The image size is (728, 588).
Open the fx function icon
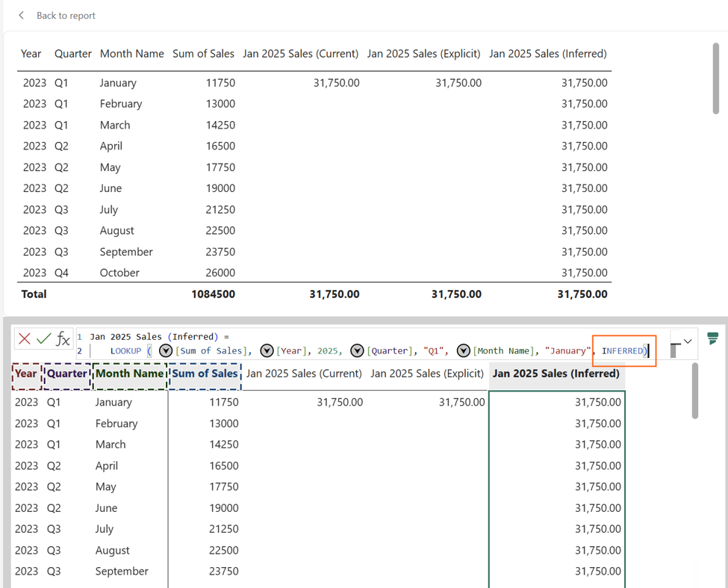click(x=63, y=338)
